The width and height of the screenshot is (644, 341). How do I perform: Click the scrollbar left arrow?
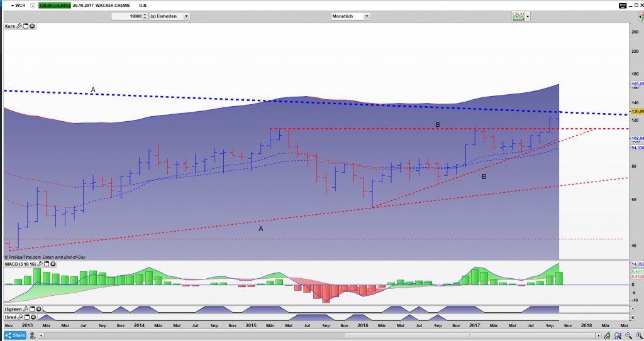point(42,336)
